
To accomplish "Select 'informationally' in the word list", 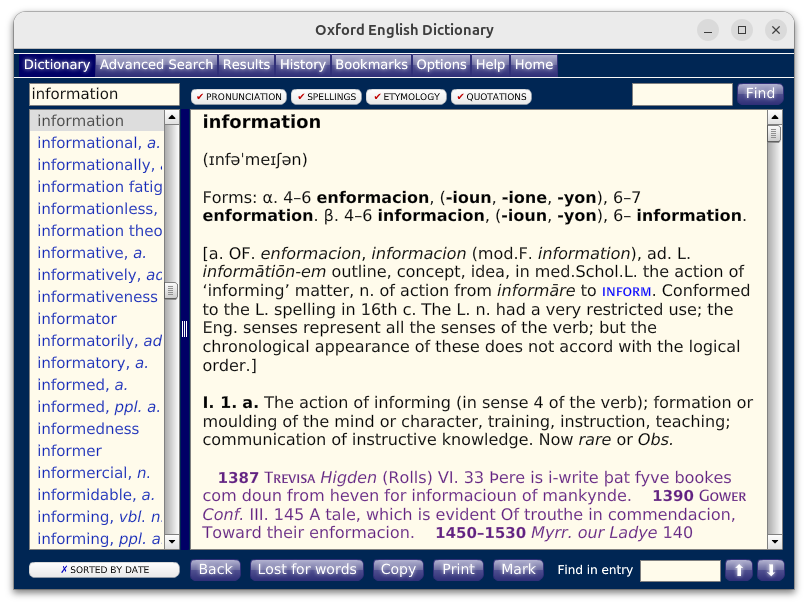I will [x=97, y=165].
